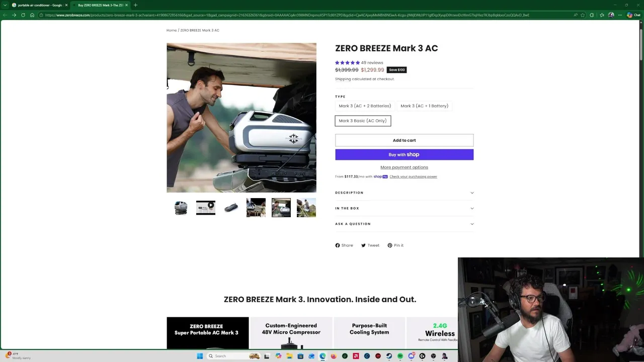
Task: Buy now with Shop Pay
Action: [404, 154]
